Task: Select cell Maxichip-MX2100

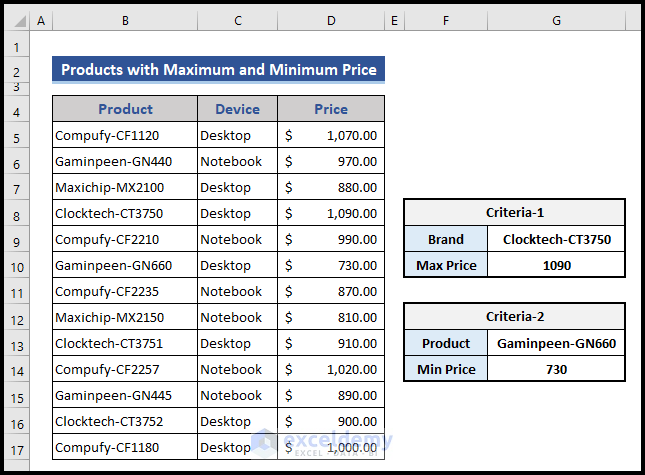Action: click(125, 187)
